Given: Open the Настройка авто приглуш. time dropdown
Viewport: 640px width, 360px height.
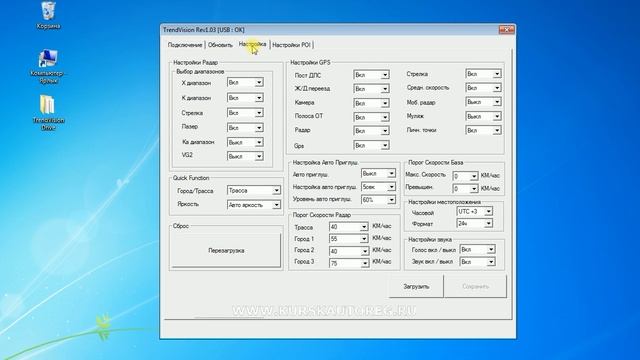Looking at the screenshot, I should click(378, 187).
